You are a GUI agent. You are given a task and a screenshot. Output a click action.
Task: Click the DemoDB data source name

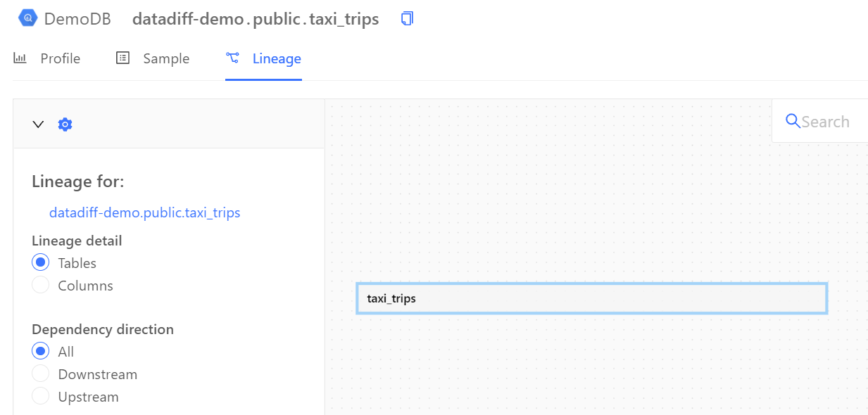click(x=77, y=19)
